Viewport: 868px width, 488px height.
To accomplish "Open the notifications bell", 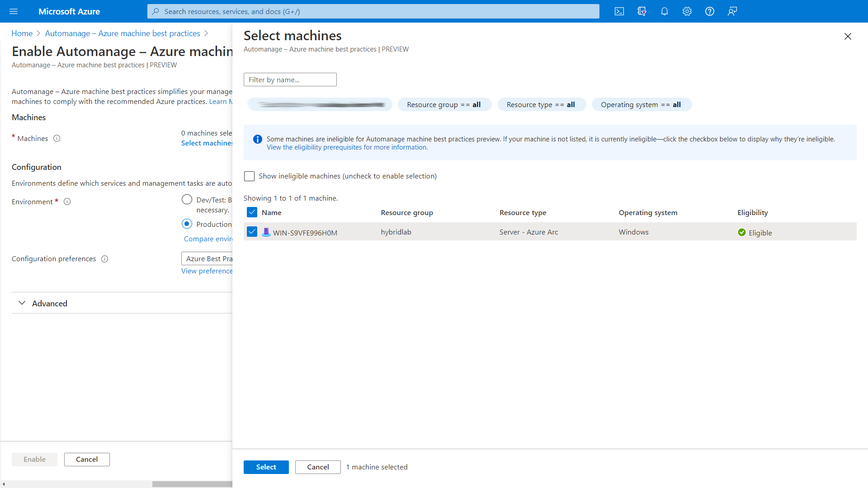I will point(665,11).
